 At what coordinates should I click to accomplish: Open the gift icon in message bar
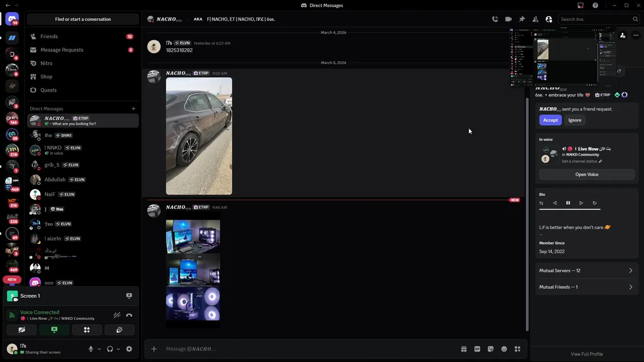(x=464, y=349)
